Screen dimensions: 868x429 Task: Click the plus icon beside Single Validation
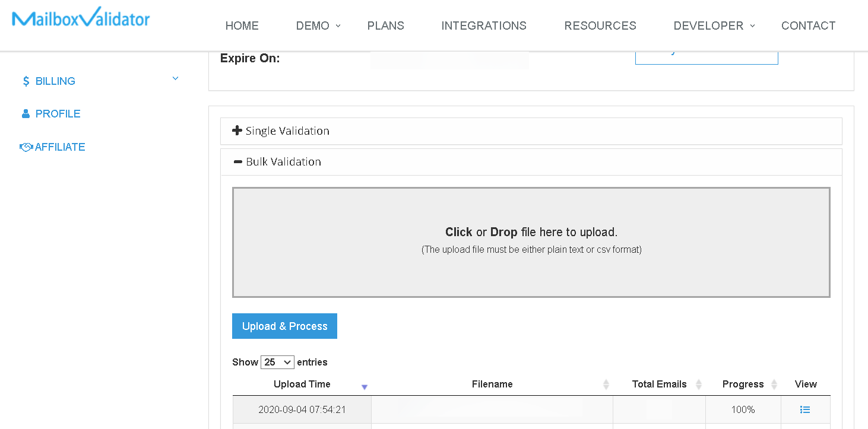237,131
